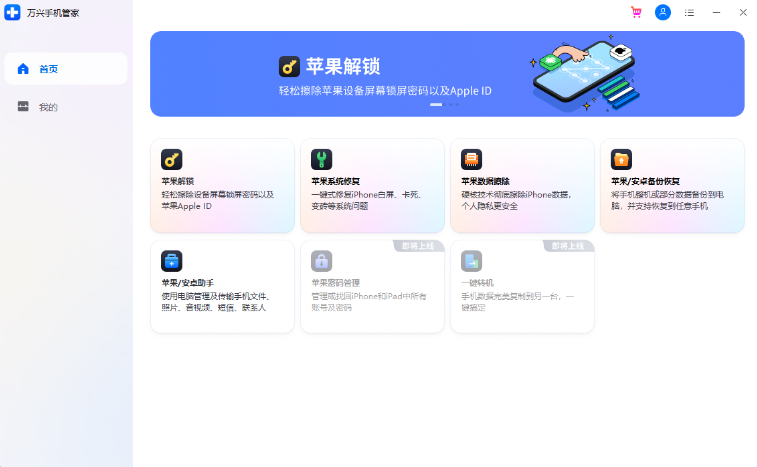
Task: Click description under 一键转机 card
Action: coord(518,302)
